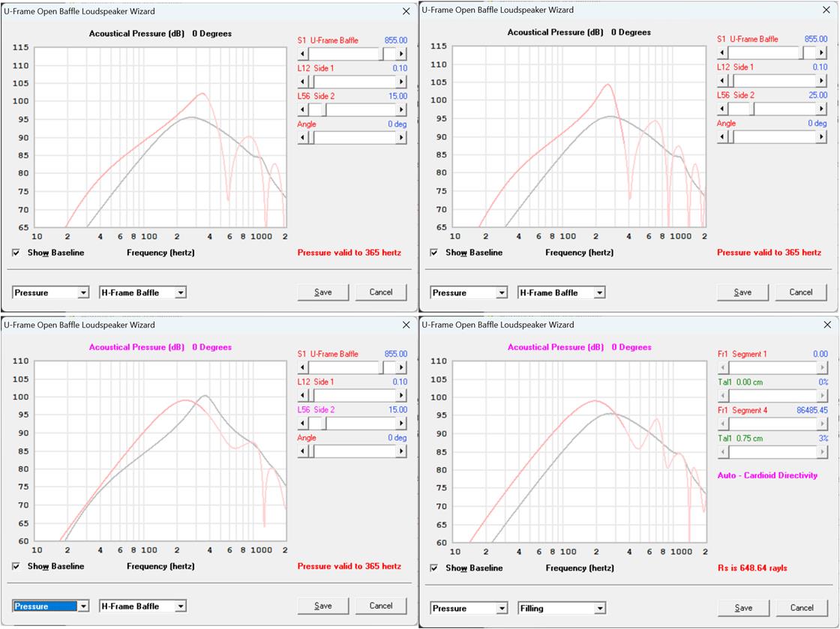This screenshot has height=629, width=840.
Task: Decrease L56 Side 2 (15.00) in top-left window
Action: [303, 109]
